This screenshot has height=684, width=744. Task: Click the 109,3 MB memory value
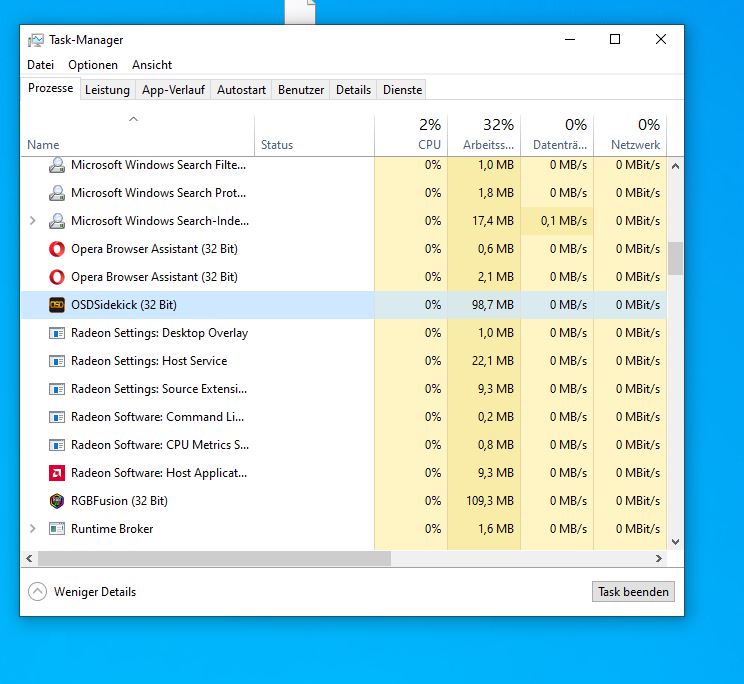[x=490, y=501]
